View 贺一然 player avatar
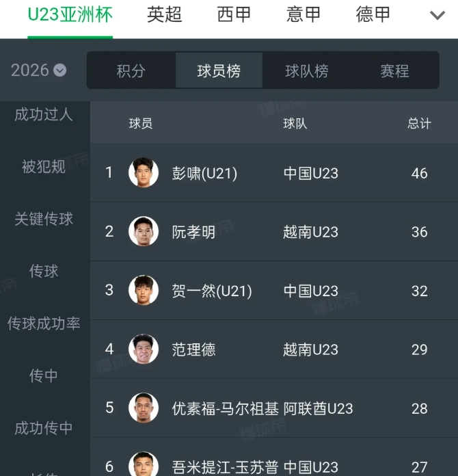 pos(144,291)
